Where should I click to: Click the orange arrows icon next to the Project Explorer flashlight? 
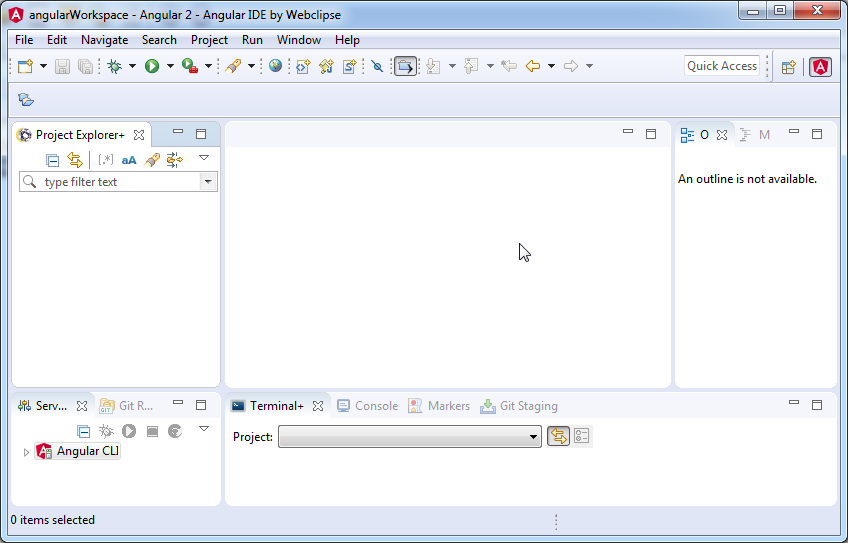[175, 160]
